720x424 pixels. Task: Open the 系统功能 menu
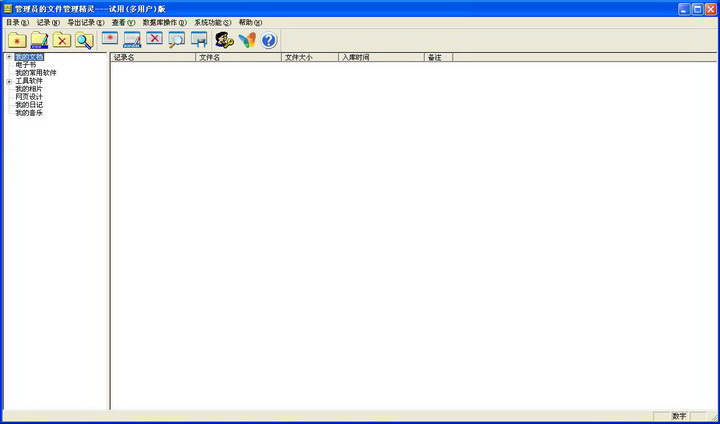(213, 23)
